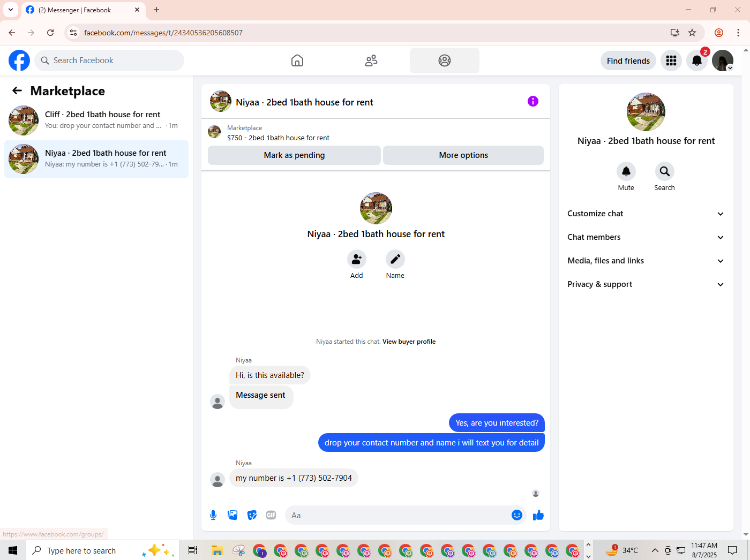This screenshot has height=560, width=750.
Task: Expand the Customize chat section
Action: click(x=646, y=214)
